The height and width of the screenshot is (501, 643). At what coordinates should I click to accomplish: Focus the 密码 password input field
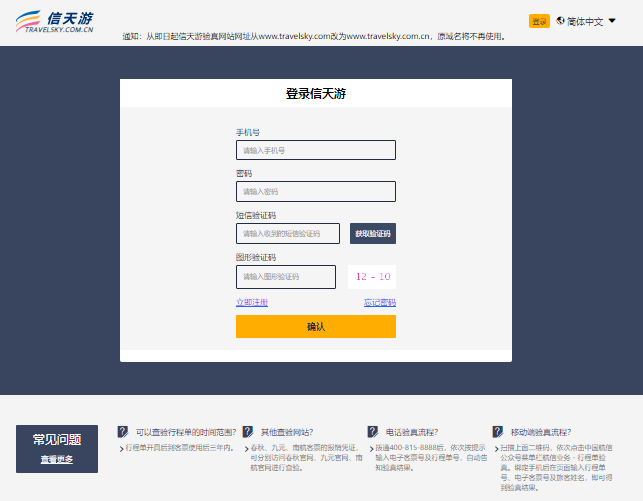click(x=316, y=191)
